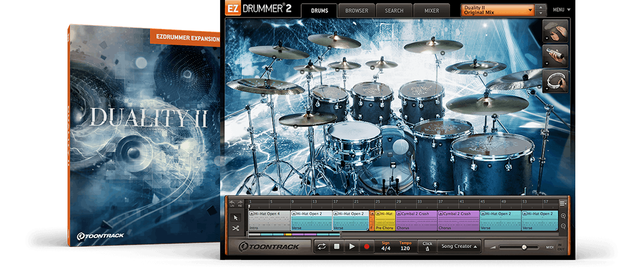Screen dimensions: 644x277
Task: Toggle the loop playback button
Action: tap(322, 246)
